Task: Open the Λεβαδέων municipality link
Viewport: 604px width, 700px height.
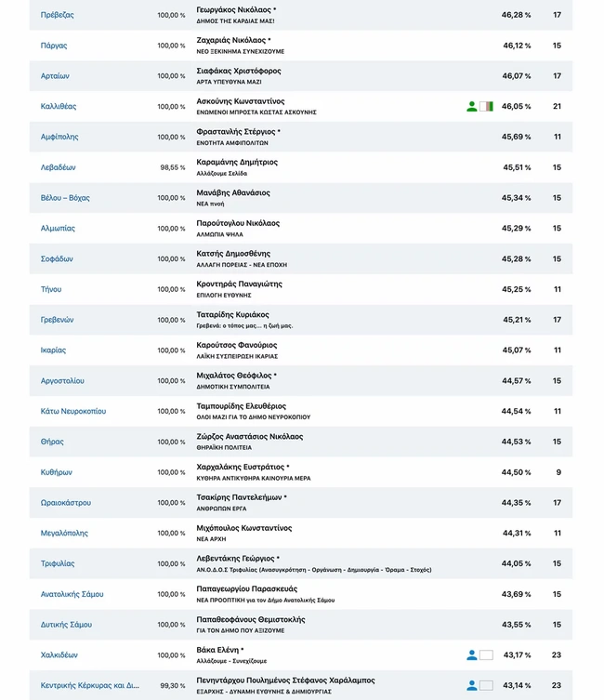Action: tap(58, 167)
